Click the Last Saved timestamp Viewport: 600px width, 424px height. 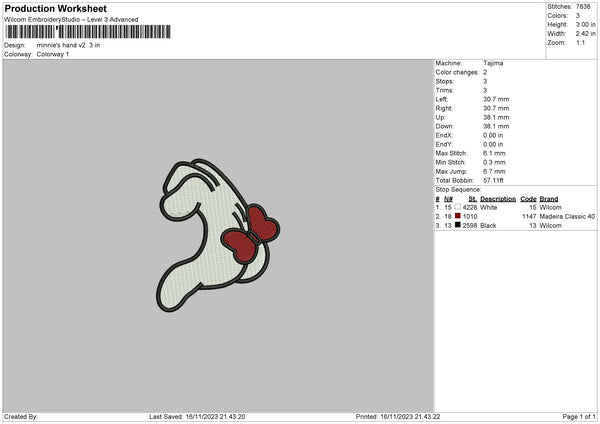click(x=197, y=417)
